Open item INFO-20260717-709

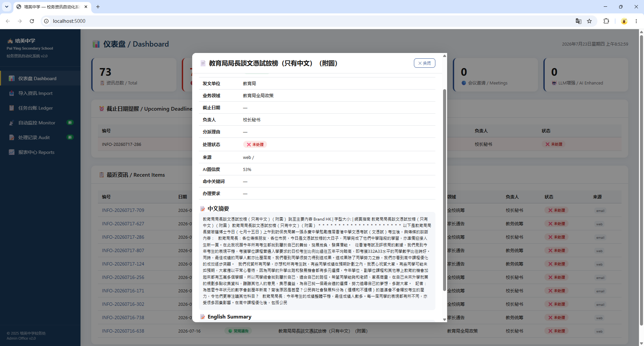click(x=123, y=210)
